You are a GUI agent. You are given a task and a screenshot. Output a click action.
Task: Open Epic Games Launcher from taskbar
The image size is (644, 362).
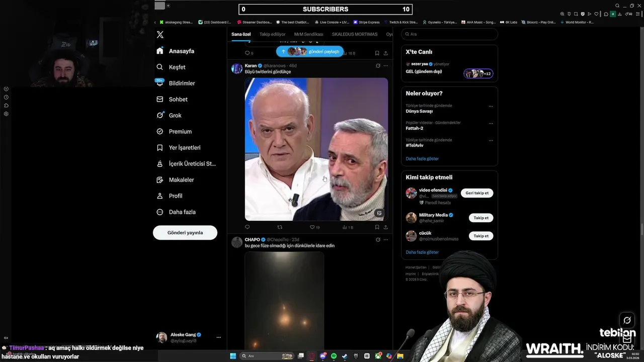coord(356,356)
